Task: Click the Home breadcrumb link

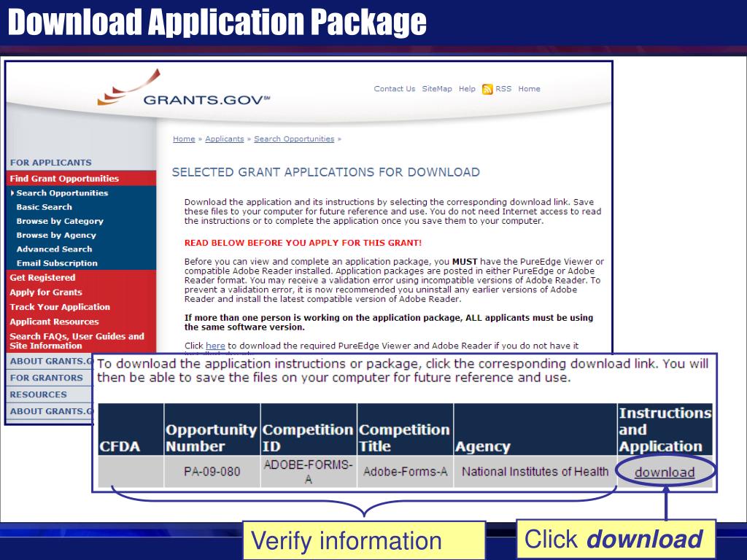Action: [x=184, y=139]
